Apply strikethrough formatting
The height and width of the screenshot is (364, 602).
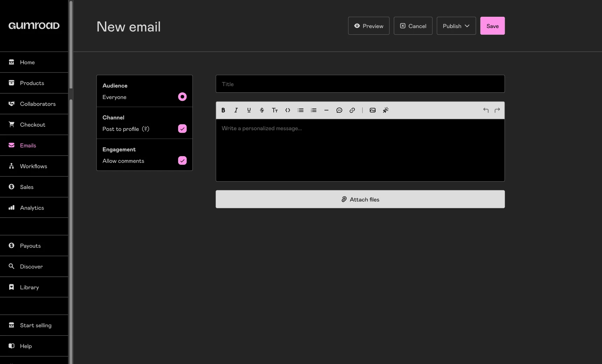click(262, 110)
